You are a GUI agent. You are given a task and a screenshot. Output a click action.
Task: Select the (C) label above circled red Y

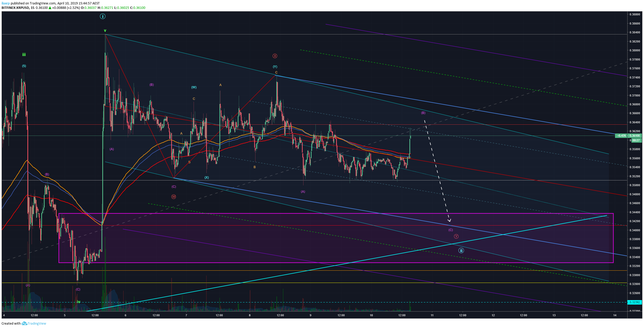coord(451,230)
